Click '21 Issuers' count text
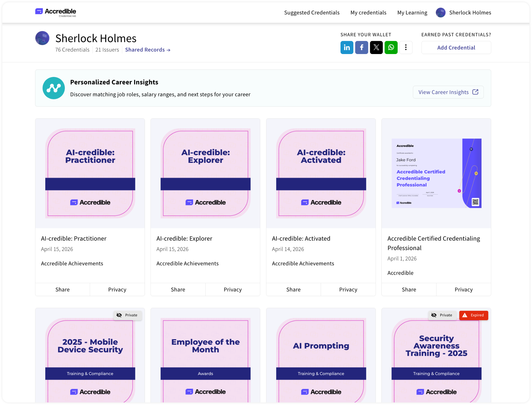The height and width of the screenshot is (405, 532). click(x=107, y=50)
